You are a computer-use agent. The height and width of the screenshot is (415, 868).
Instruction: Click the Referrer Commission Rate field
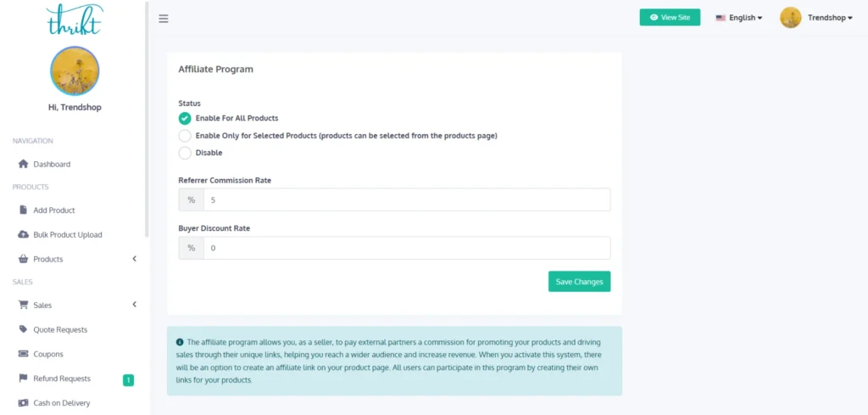click(x=406, y=200)
